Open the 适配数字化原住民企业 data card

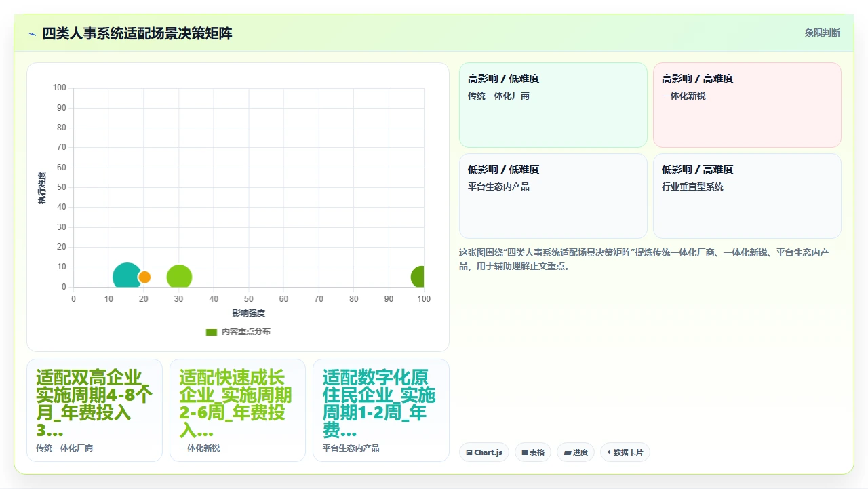pos(381,410)
